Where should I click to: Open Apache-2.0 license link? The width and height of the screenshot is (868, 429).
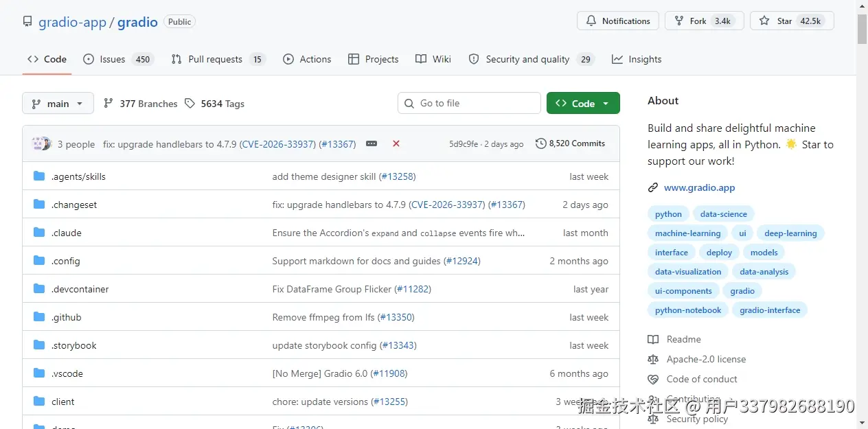(697, 359)
